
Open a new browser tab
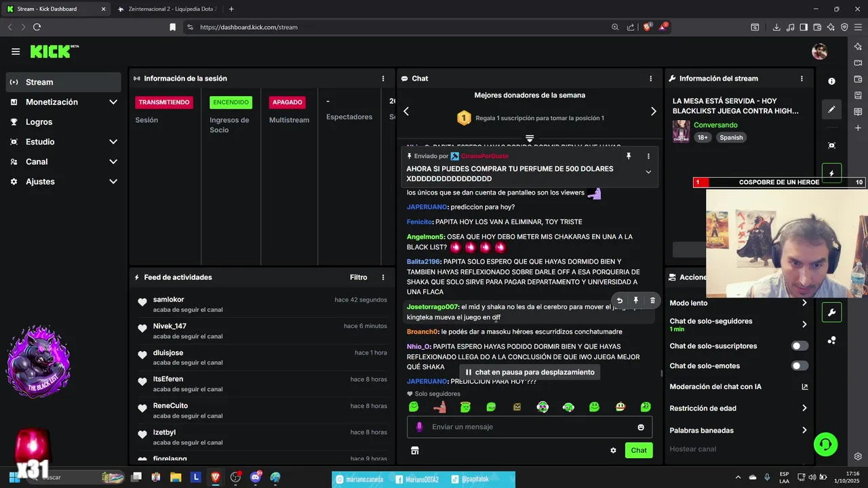click(x=231, y=9)
